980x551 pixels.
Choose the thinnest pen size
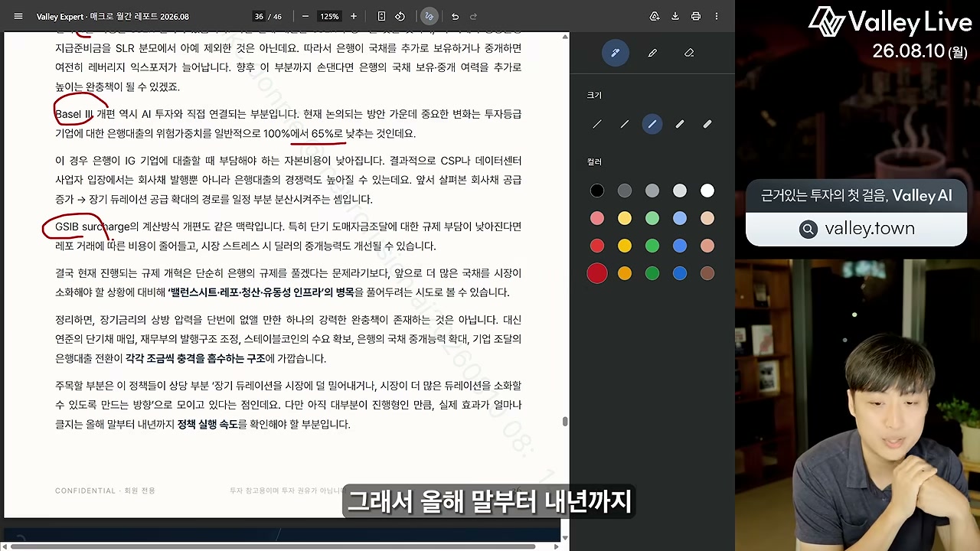[597, 124]
